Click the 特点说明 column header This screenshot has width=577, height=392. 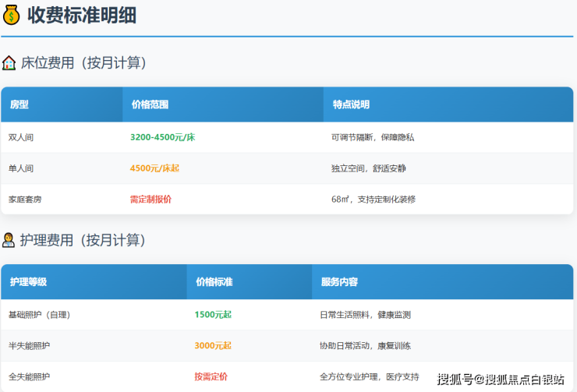coord(351,104)
